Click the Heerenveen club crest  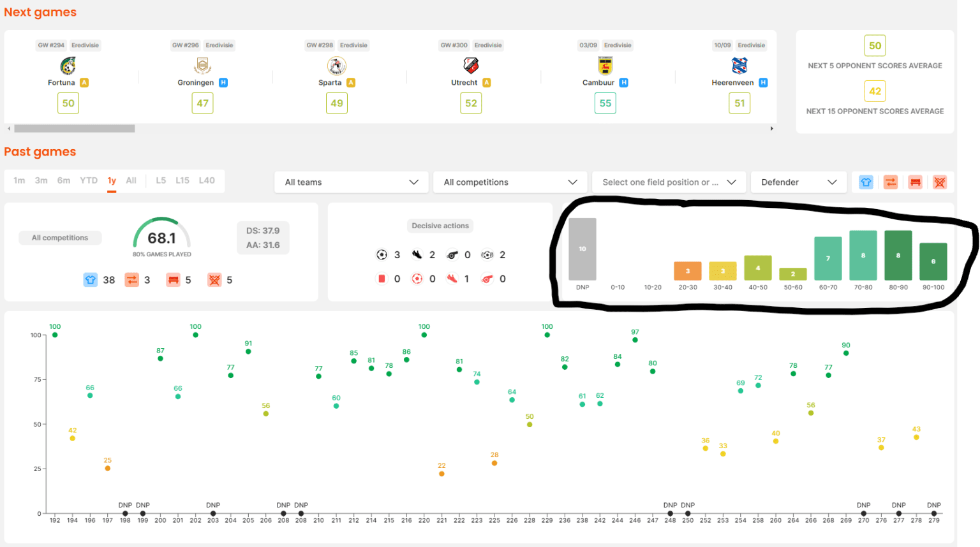739,66
